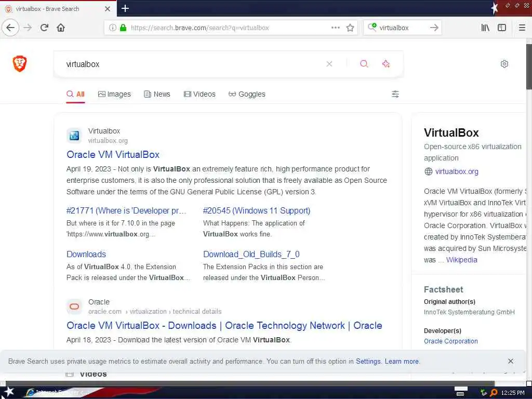This screenshot has width=532, height=399.
Task: Click the orange search tray icon
Action: [494, 393]
